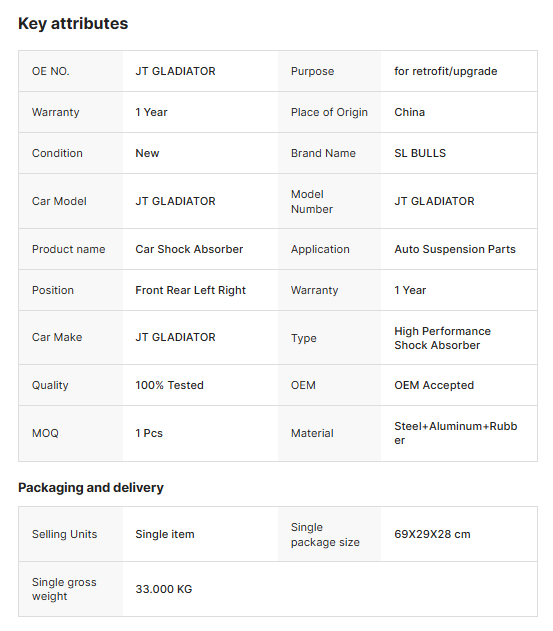Click the 1 Pcs MOQ value
553x631 pixels.
pyautogui.click(x=149, y=433)
